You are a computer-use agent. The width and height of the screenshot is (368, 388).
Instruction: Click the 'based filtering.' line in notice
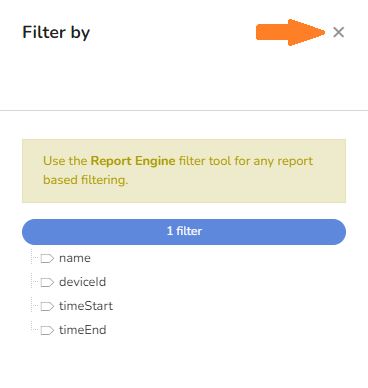click(x=86, y=180)
